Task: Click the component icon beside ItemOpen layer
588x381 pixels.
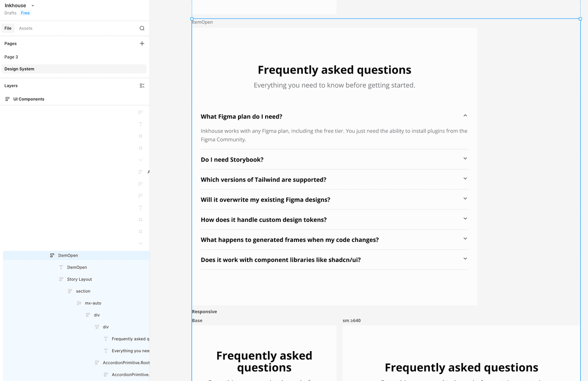Action: [x=51, y=255]
